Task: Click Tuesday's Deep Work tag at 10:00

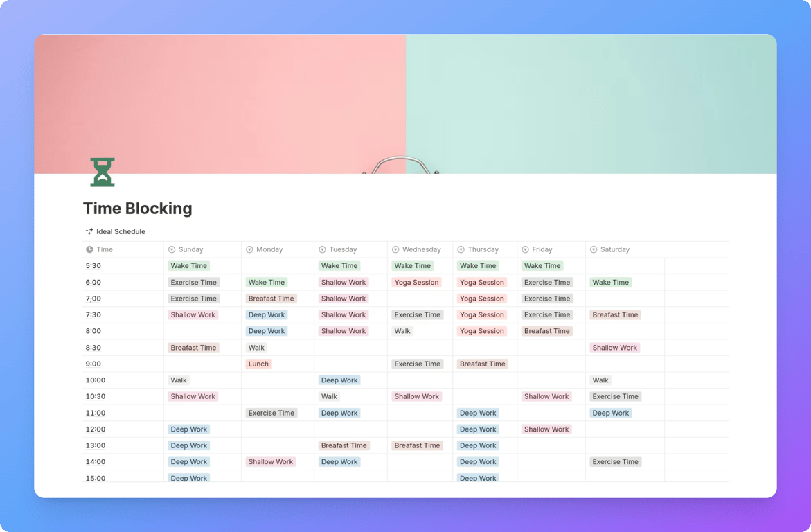Action: 339,380
